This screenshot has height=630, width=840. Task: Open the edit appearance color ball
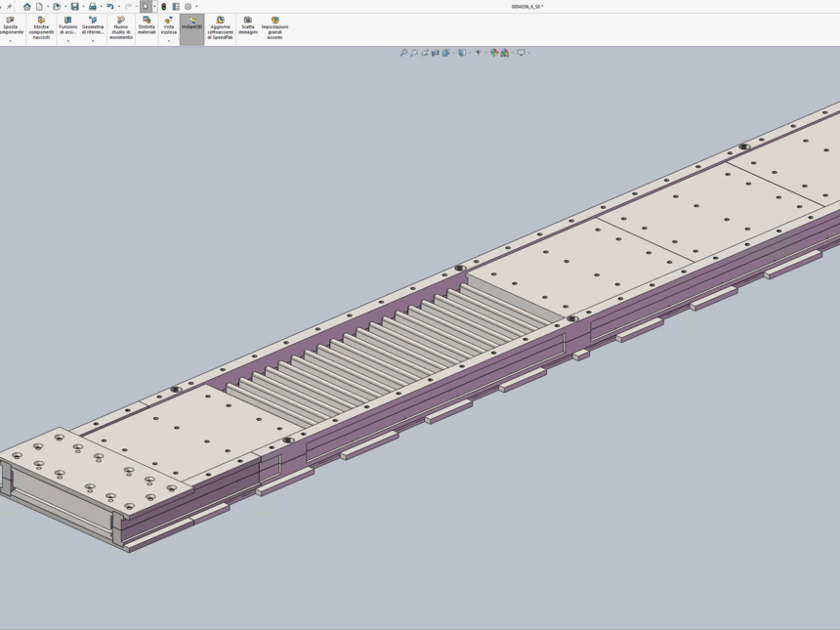[x=494, y=53]
